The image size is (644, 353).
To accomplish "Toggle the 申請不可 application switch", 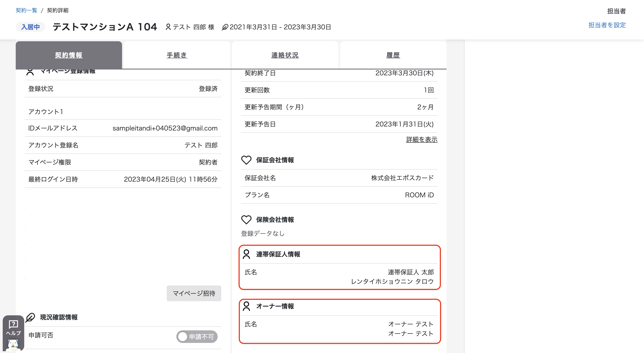I will [x=197, y=337].
